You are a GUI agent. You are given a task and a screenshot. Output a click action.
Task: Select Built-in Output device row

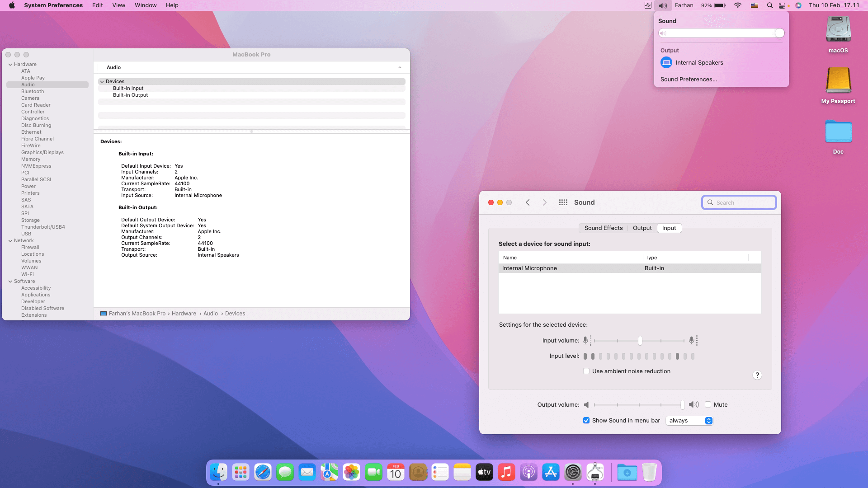[x=252, y=95]
